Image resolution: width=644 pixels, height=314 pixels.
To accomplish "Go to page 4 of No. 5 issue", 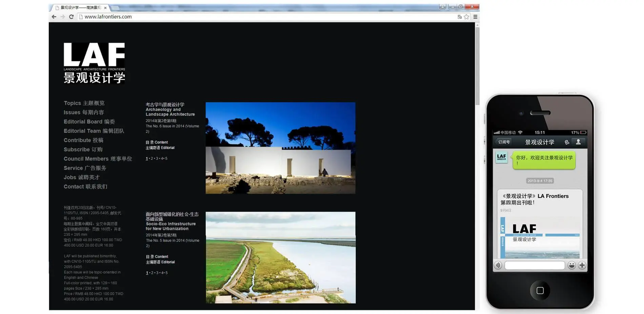I will (x=162, y=273).
